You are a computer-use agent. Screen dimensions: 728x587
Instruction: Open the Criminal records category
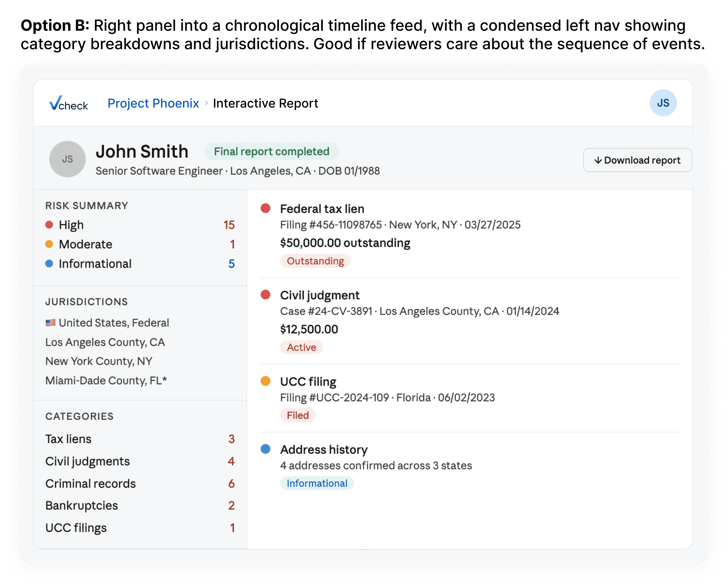tap(91, 484)
